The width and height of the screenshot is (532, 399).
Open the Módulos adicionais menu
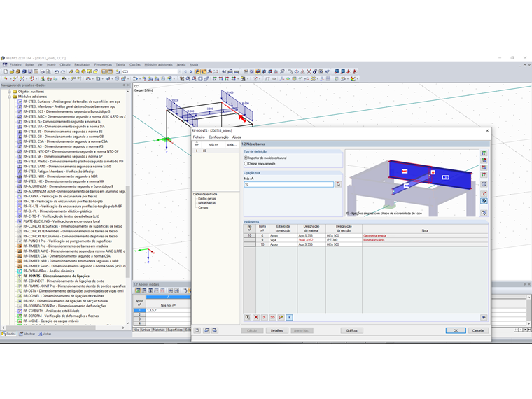[x=158, y=65]
